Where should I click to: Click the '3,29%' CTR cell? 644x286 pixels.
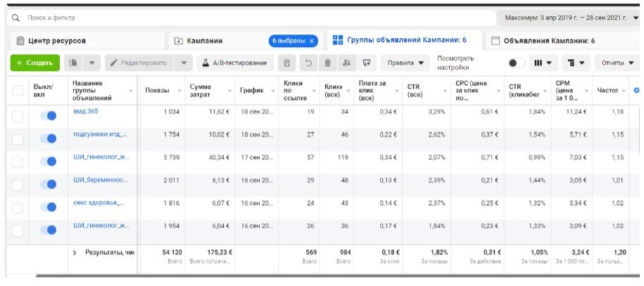[436, 111]
